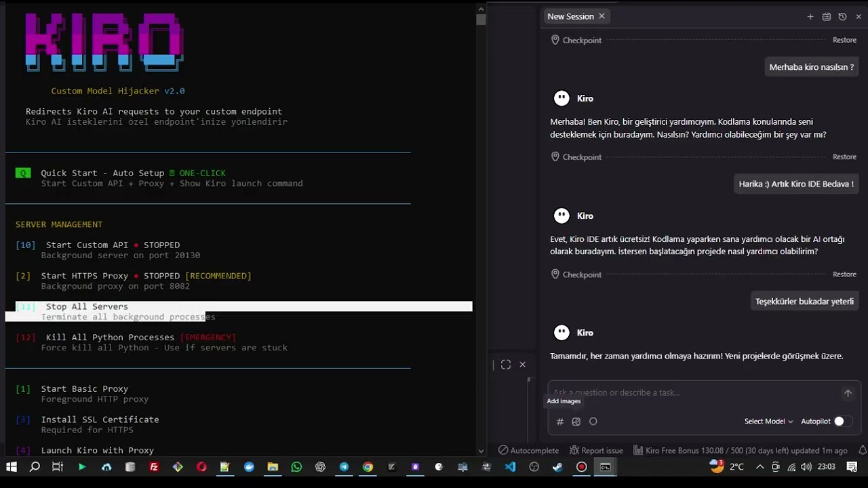Open the Windows Start menu
The width and height of the screenshot is (868, 488).
tap(12, 467)
